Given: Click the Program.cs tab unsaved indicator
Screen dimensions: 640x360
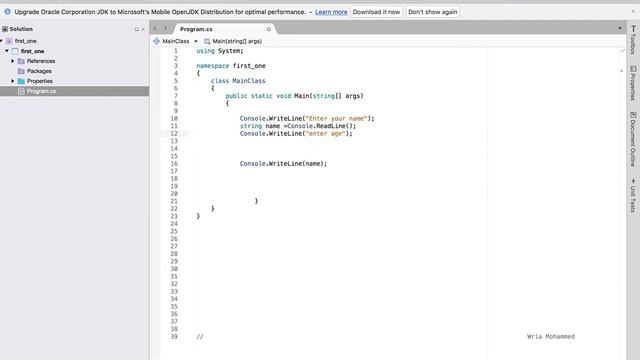Looking at the screenshot, I should pyautogui.click(x=269, y=29).
